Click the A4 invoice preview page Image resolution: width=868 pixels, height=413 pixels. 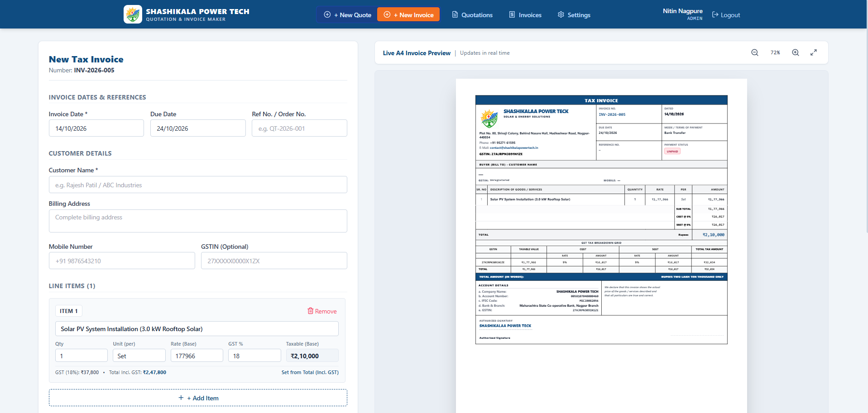coord(601,246)
